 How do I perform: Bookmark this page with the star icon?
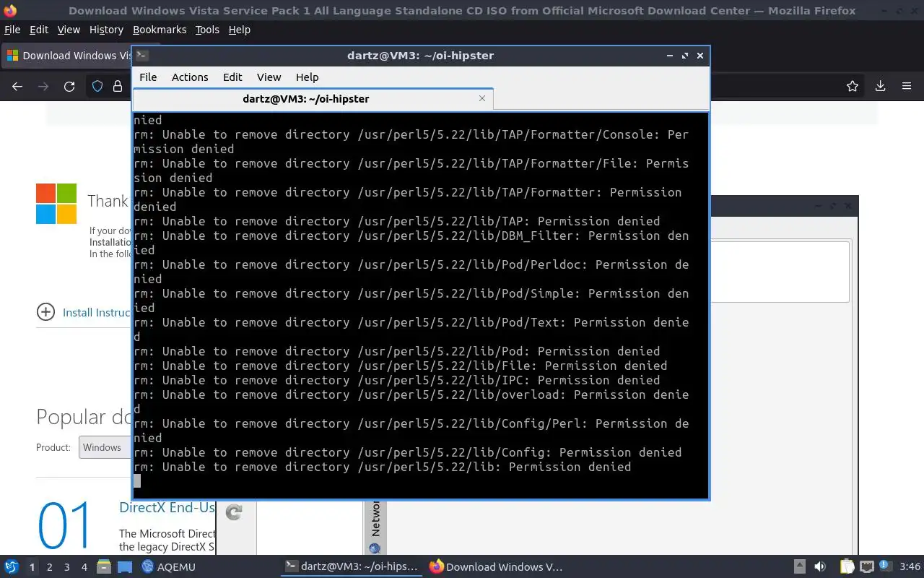853,87
